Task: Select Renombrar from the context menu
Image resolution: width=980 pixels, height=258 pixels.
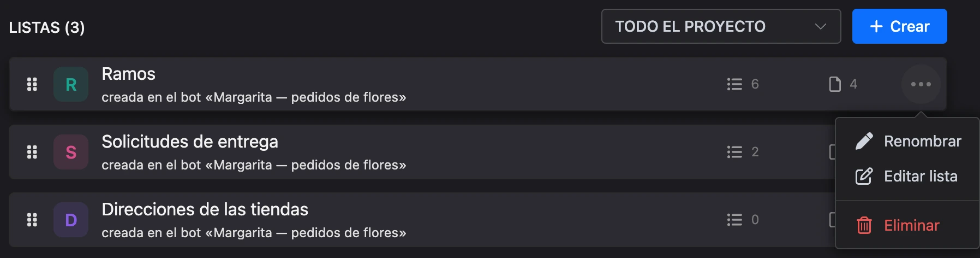Action: click(x=907, y=141)
